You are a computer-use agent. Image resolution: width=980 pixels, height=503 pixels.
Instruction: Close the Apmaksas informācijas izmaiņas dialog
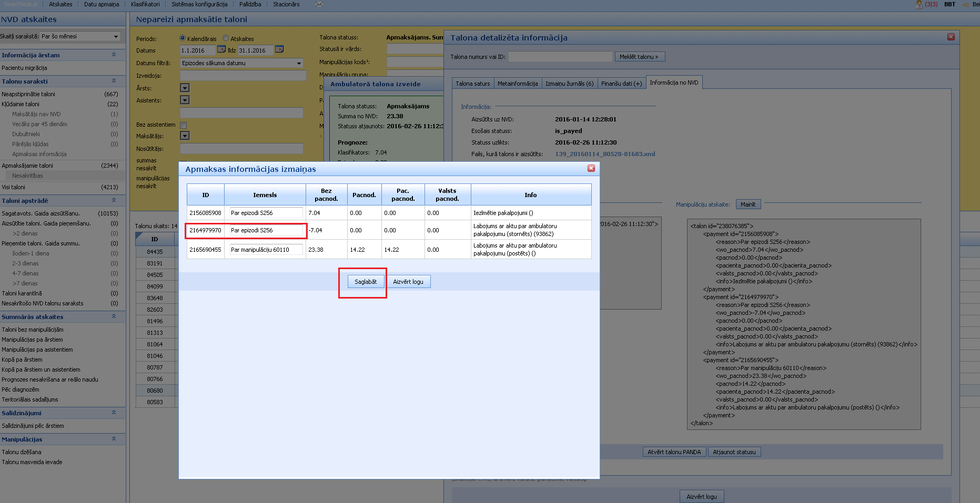pos(591,168)
